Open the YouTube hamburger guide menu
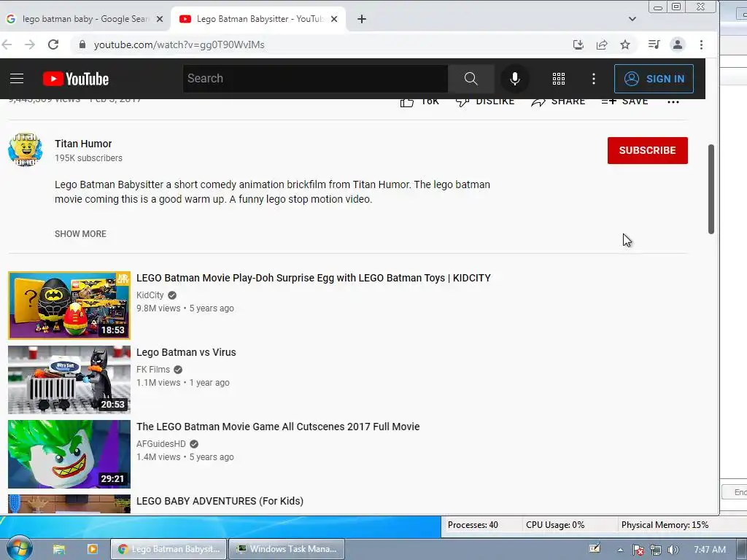Image resolution: width=747 pixels, height=560 pixels. (17, 79)
